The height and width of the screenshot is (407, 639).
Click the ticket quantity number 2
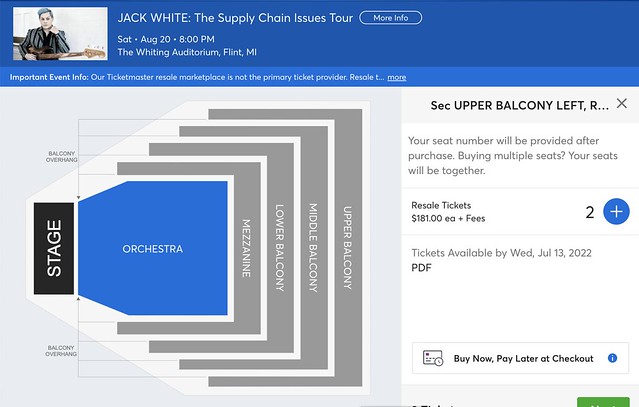tap(590, 212)
